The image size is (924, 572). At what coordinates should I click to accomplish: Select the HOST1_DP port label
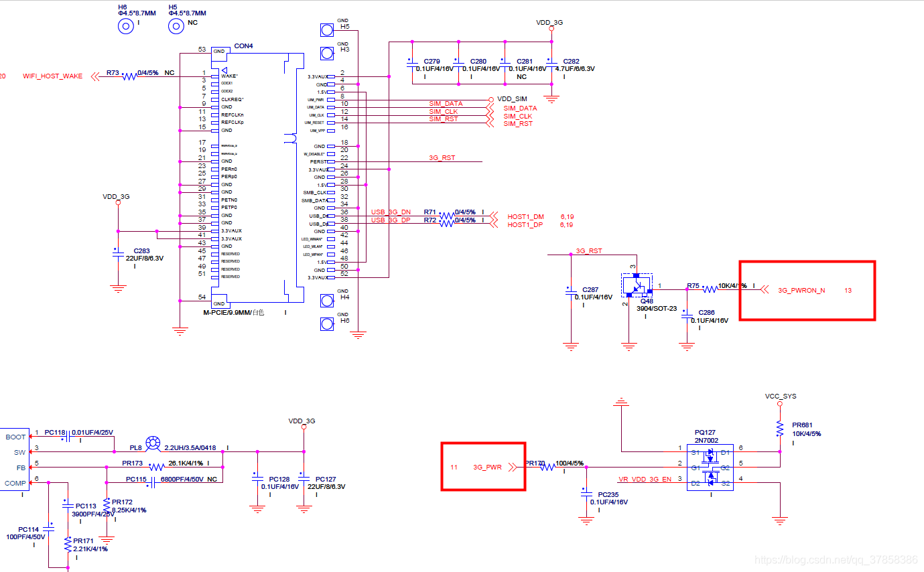pyautogui.click(x=526, y=225)
